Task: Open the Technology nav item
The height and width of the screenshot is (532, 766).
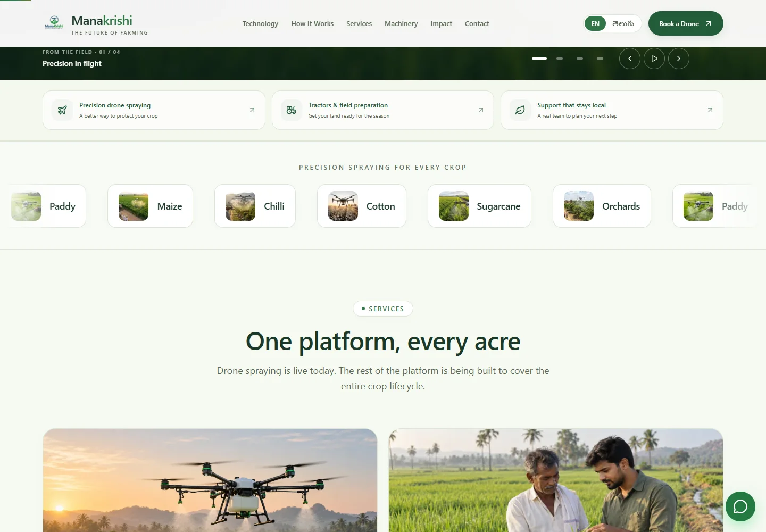Action: tap(260, 23)
